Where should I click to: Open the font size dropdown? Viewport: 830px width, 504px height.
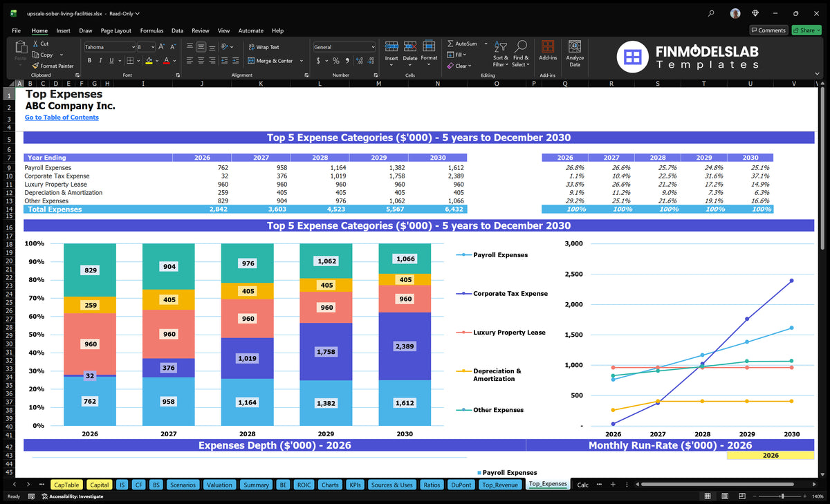pyautogui.click(x=152, y=47)
